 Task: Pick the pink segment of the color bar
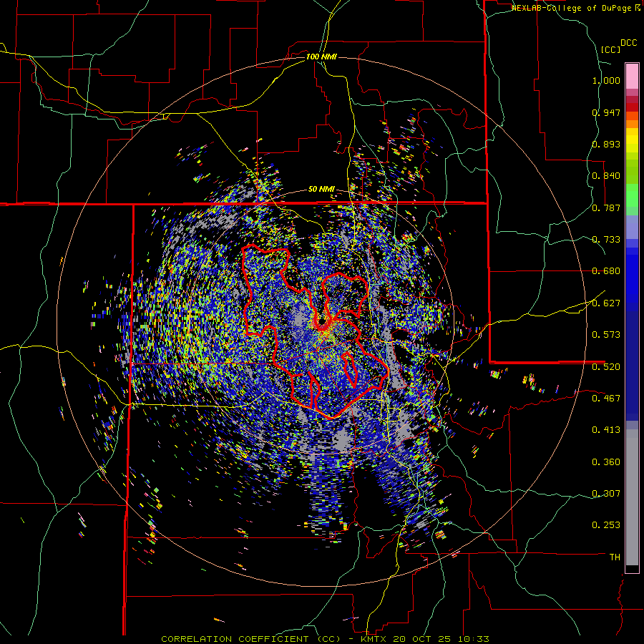point(632,76)
